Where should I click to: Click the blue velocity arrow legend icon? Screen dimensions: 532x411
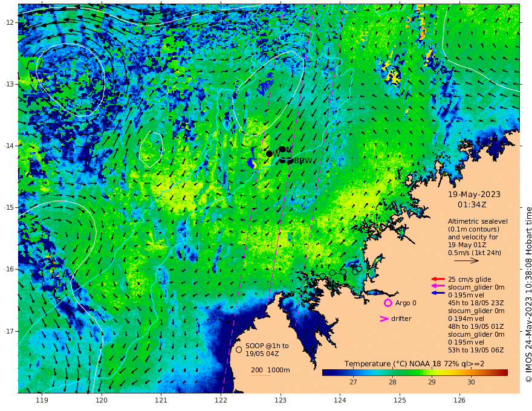pyautogui.click(x=438, y=293)
